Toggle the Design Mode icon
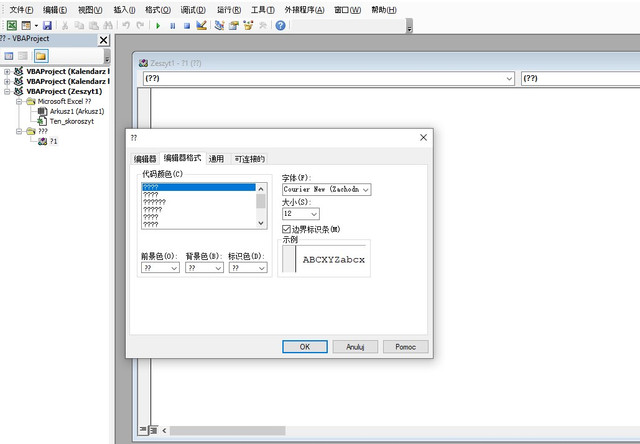640x444 pixels. (x=201, y=25)
